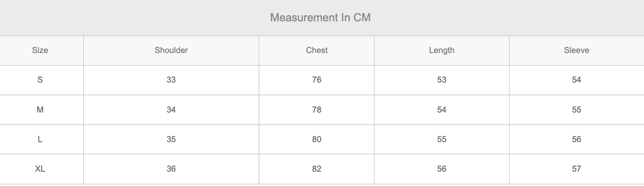The image size is (644, 186).
Task: Click the Length column header
Action: coord(442,50)
